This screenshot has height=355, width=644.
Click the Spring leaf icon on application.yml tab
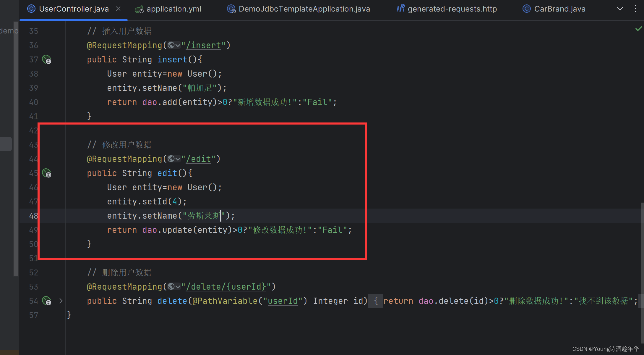tap(139, 9)
